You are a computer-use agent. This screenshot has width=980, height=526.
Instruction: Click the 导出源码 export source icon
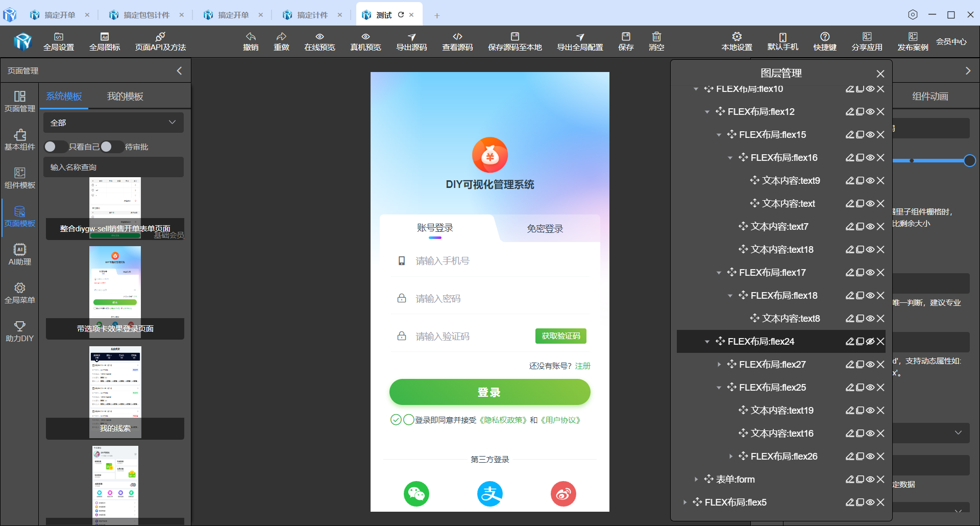click(411, 41)
